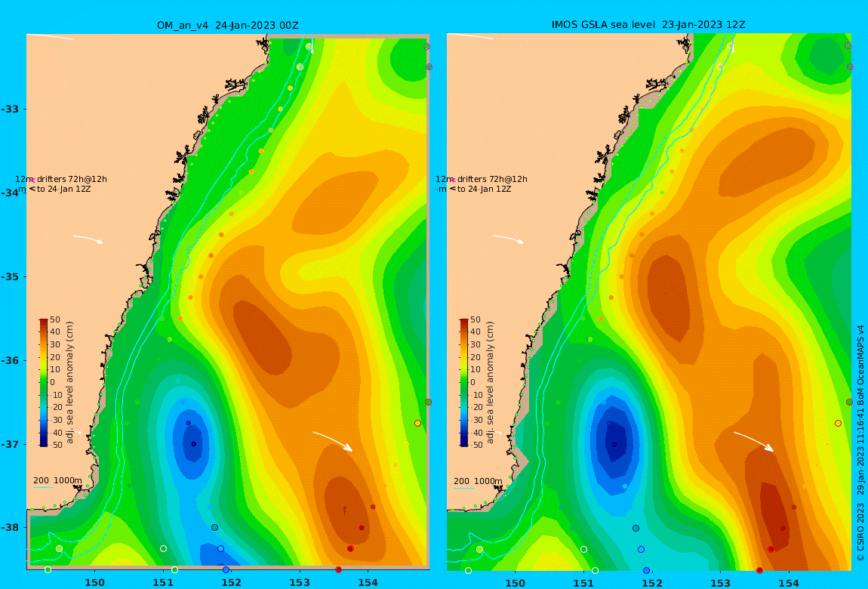
Task: Click the 152 longitude label under right panel
Action: 652,583
